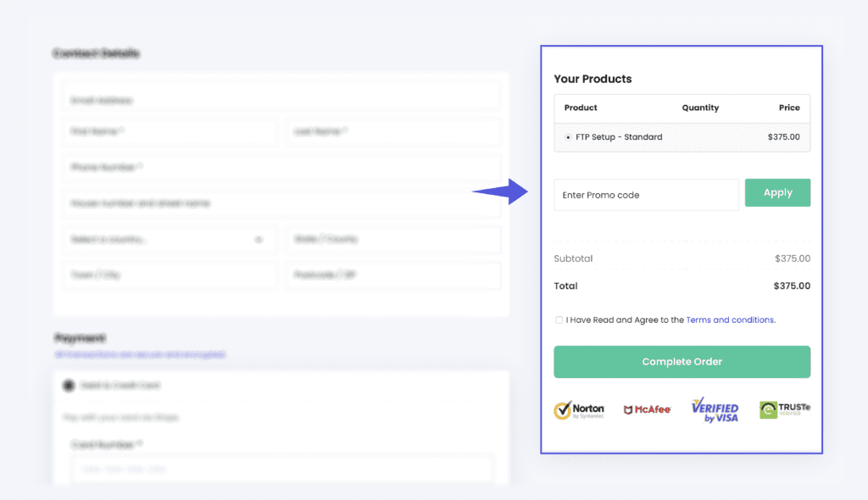Click the Email address input field
The width and height of the screenshot is (868, 500).
point(281,100)
